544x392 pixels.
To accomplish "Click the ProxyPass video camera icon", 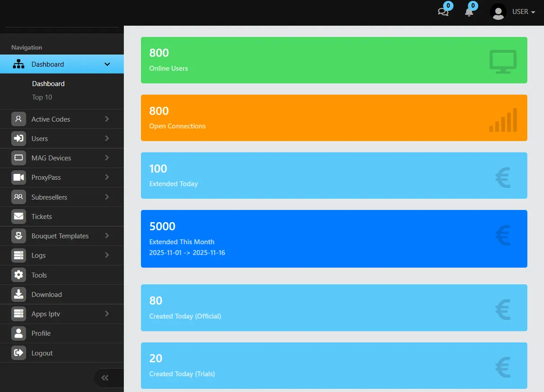I will point(18,178).
